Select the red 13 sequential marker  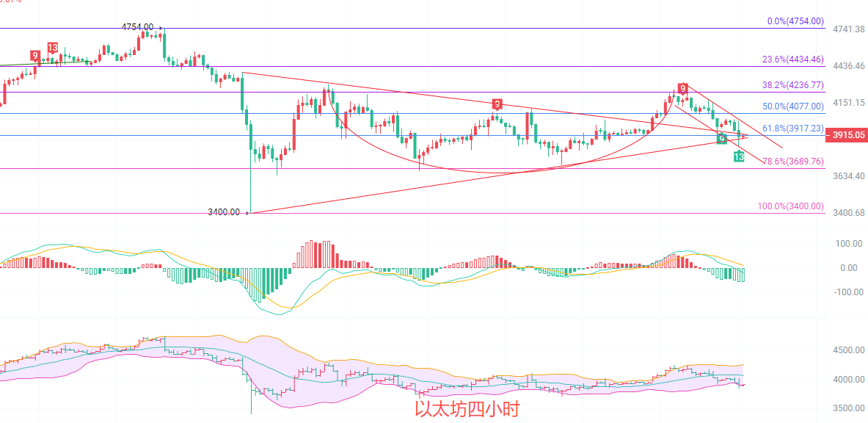[x=53, y=48]
